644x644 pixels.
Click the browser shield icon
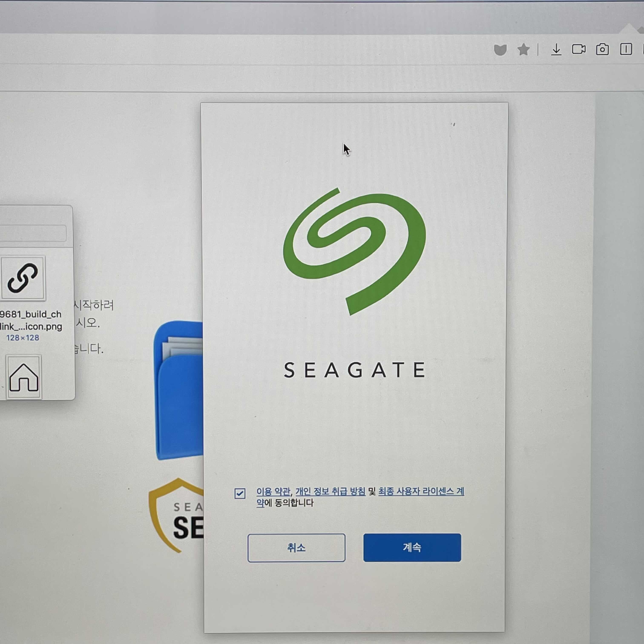tap(500, 50)
